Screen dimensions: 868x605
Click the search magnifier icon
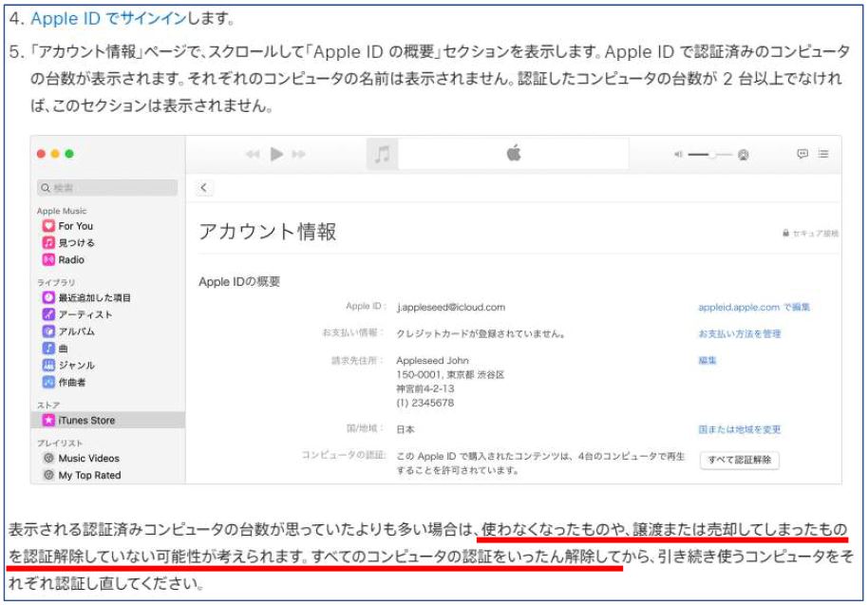[46, 188]
